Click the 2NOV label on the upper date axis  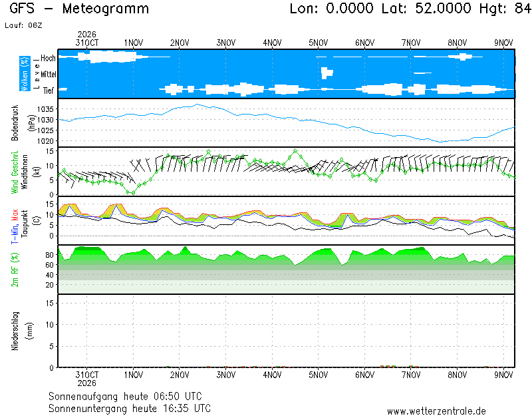[180, 43]
